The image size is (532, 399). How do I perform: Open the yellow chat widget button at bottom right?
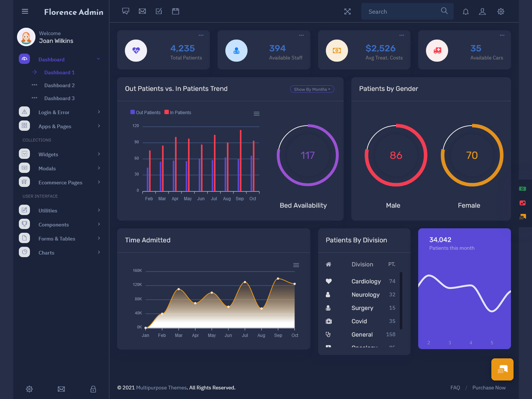pos(502,369)
